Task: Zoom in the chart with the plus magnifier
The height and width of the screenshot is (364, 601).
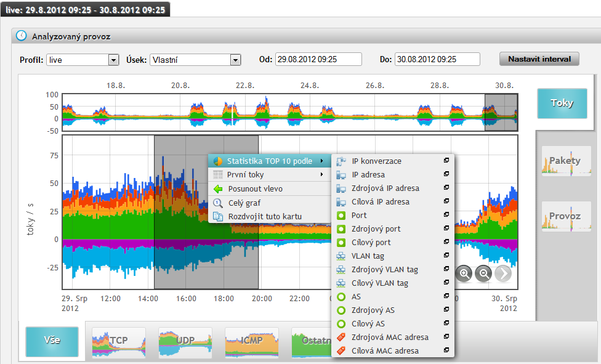Action: pyautogui.click(x=464, y=274)
